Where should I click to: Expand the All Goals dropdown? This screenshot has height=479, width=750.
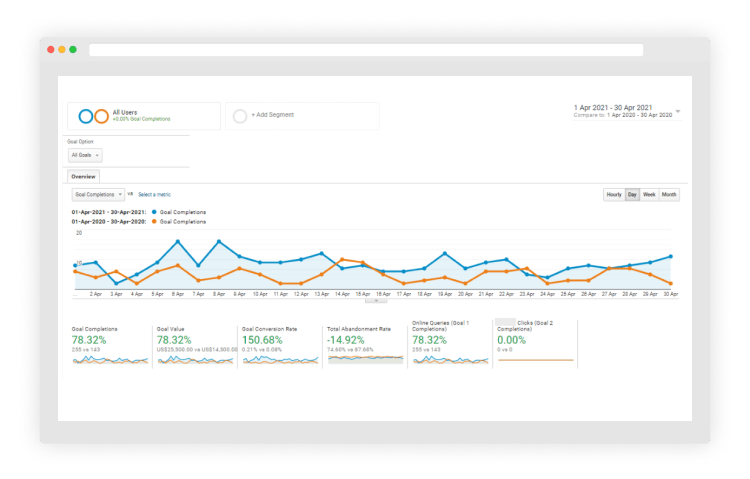pos(84,156)
